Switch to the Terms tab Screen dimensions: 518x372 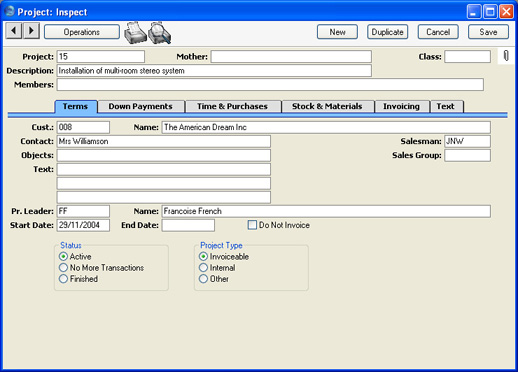pos(76,107)
